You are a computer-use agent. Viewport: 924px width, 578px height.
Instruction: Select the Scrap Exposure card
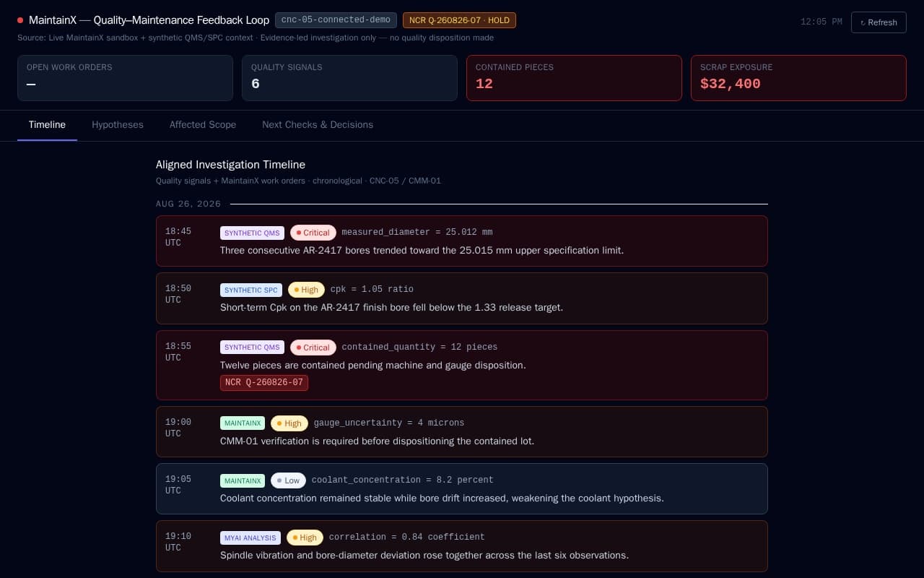point(798,78)
